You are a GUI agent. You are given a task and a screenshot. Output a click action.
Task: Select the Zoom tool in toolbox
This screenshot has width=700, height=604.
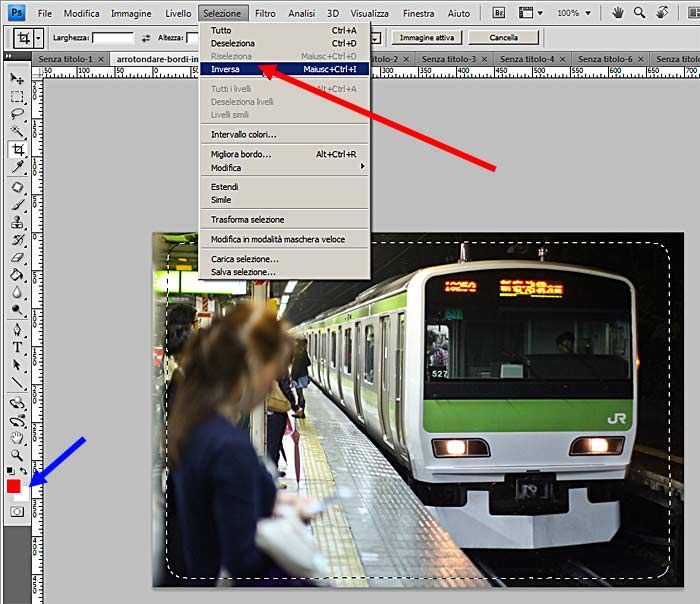pyautogui.click(x=17, y=455)
